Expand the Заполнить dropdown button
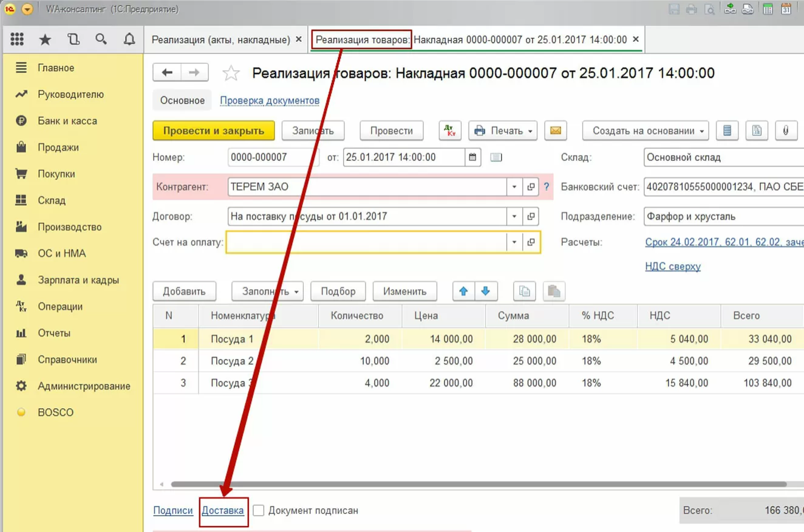804x532 pixels. [267, 292]
